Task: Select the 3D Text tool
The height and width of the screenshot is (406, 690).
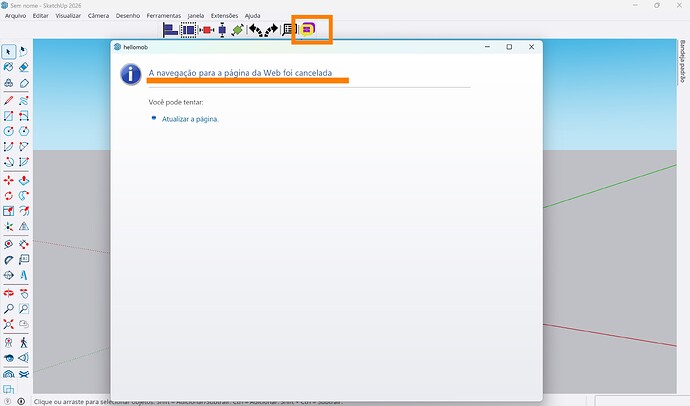Action: tap(24, 275)
